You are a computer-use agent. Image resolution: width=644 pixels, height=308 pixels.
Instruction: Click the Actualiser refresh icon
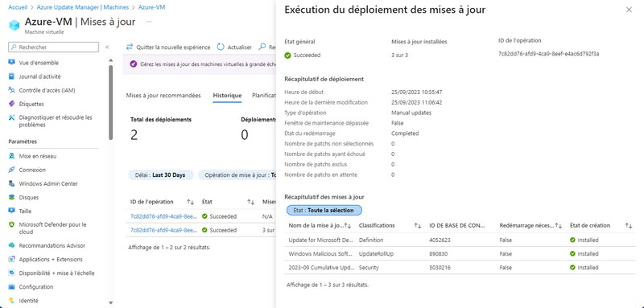click(x=221, y=47)
